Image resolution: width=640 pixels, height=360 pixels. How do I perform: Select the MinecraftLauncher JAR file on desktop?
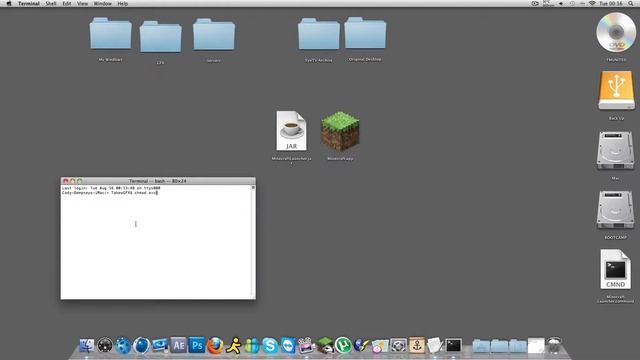[291, 131]
